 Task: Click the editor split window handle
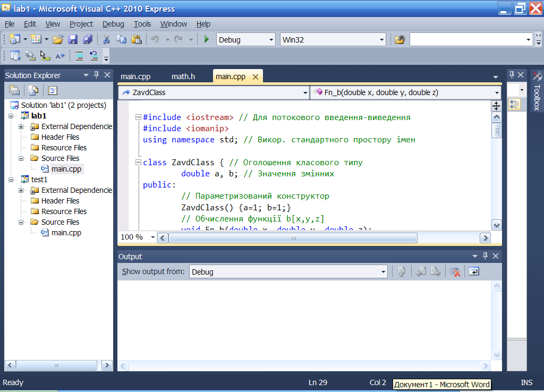[x=496, y=106]
